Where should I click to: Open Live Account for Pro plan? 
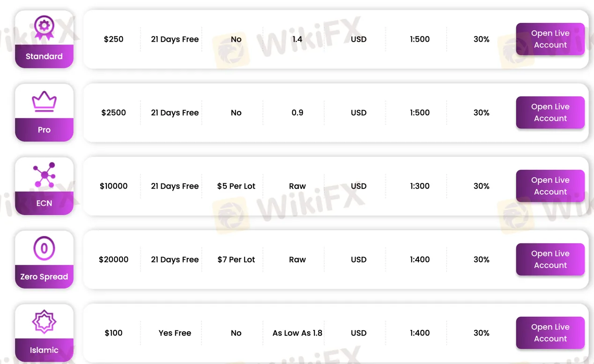(x=550, y=113)
